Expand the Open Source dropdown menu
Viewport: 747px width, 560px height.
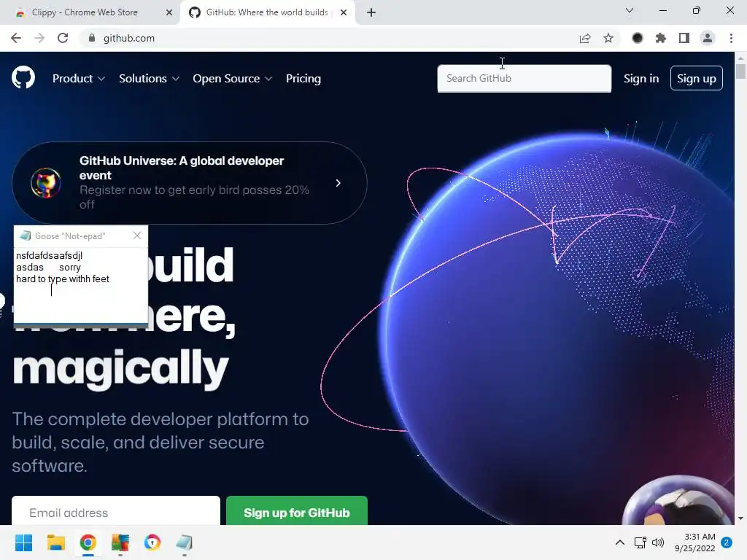point(233,79)
